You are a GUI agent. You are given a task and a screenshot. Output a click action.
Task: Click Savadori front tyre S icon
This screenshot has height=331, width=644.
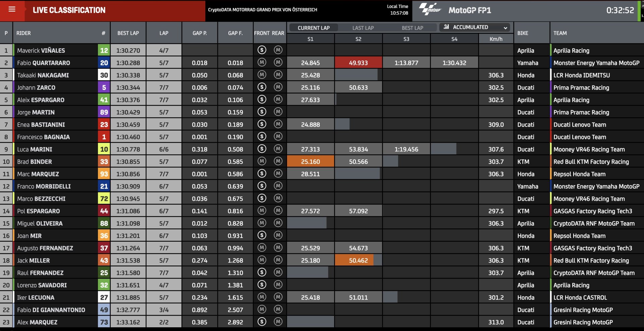click(x=262, y=285)
